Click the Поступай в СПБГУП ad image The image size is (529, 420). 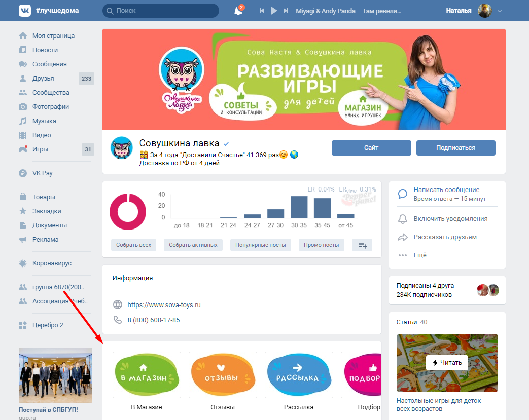coord(55,375)
